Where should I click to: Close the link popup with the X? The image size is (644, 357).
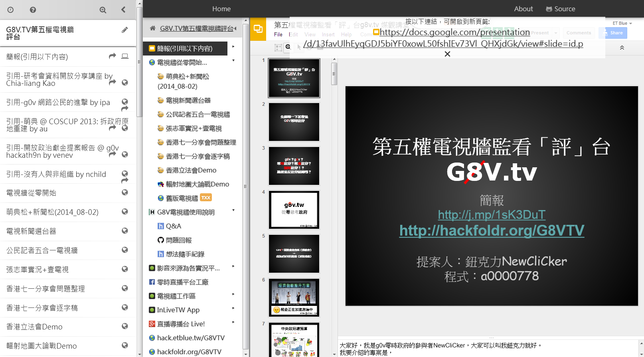pyautogui.click(x=447, y=54)
